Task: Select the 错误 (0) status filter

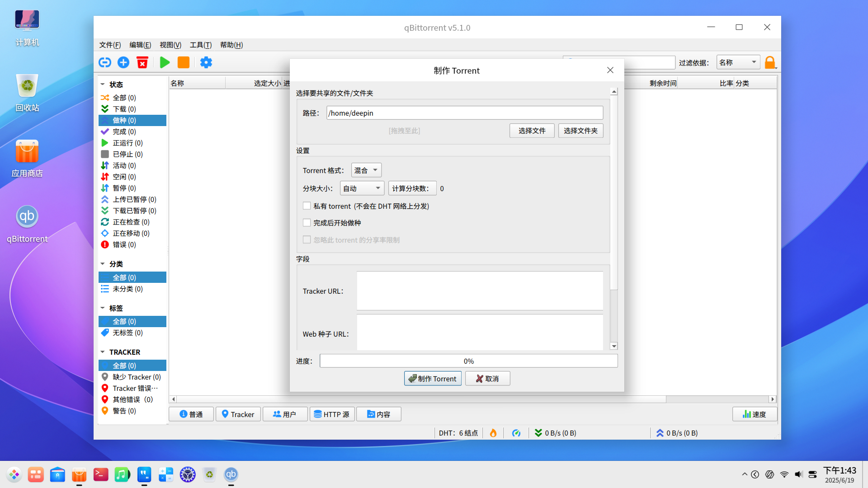Action: [x=132, y=244]
